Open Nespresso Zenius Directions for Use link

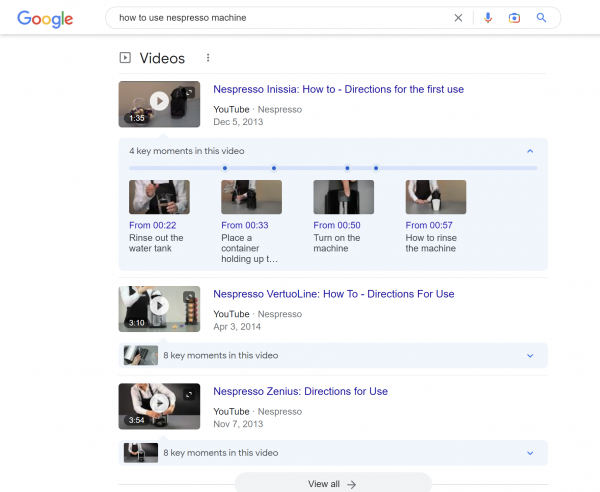tap(300, 391)
